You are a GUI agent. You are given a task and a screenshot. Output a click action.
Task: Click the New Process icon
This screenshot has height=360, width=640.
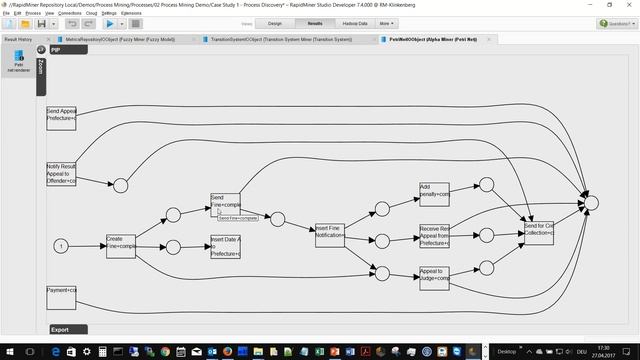pyautogui.click(x=9, y=24)
